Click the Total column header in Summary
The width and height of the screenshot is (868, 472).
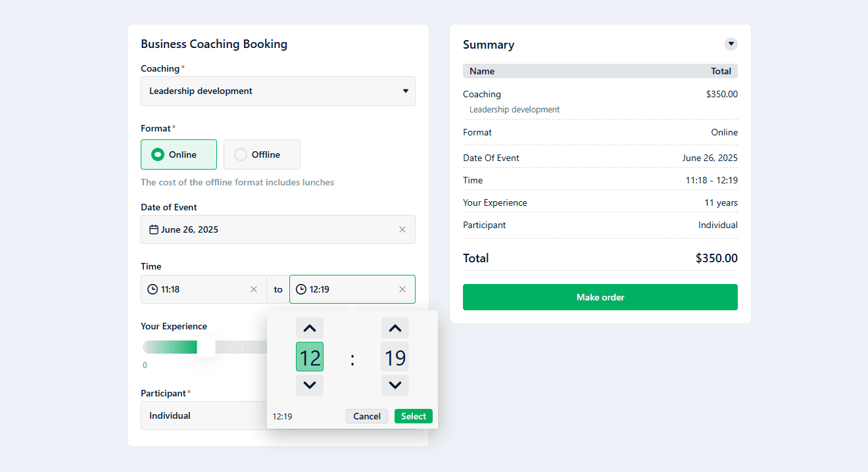[721, 71]
